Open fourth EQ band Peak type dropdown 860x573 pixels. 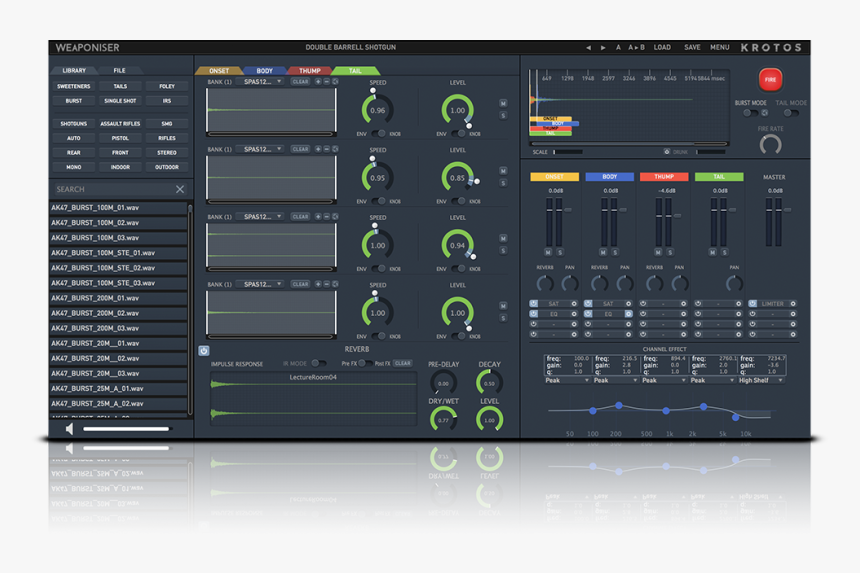[x=712, y=381]
